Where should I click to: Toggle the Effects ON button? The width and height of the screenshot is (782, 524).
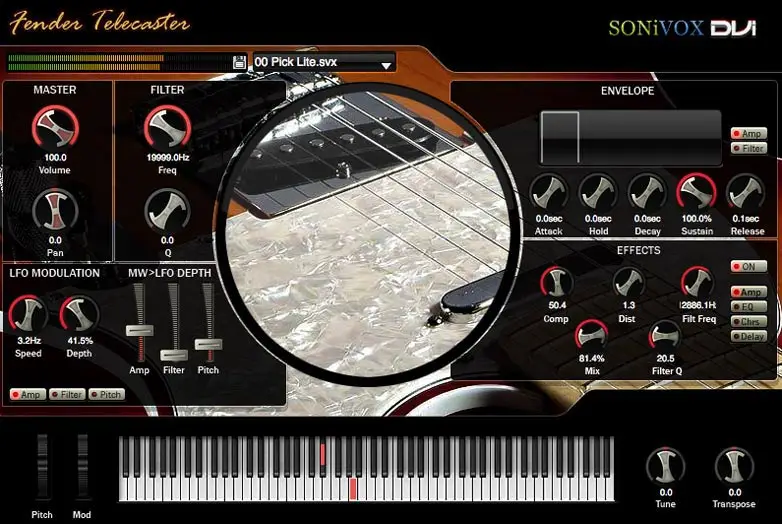tap(749, 266)
